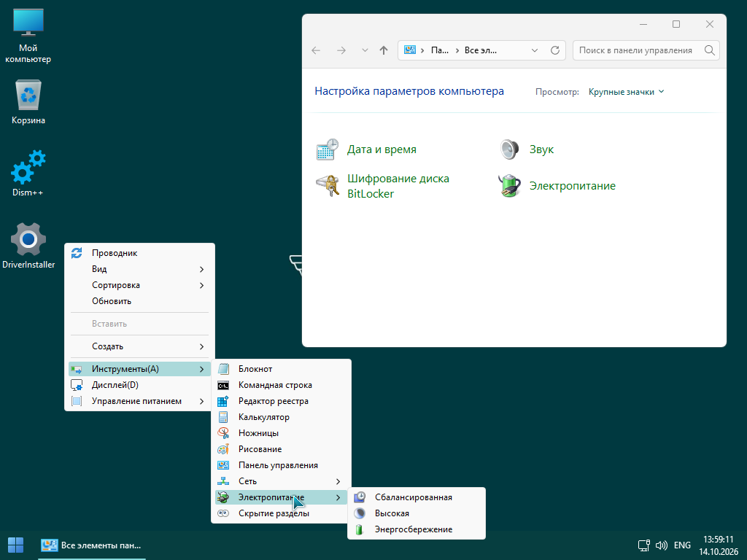
Task: Expand the Сортировка submenu
Action: click(x=139, y=285)
